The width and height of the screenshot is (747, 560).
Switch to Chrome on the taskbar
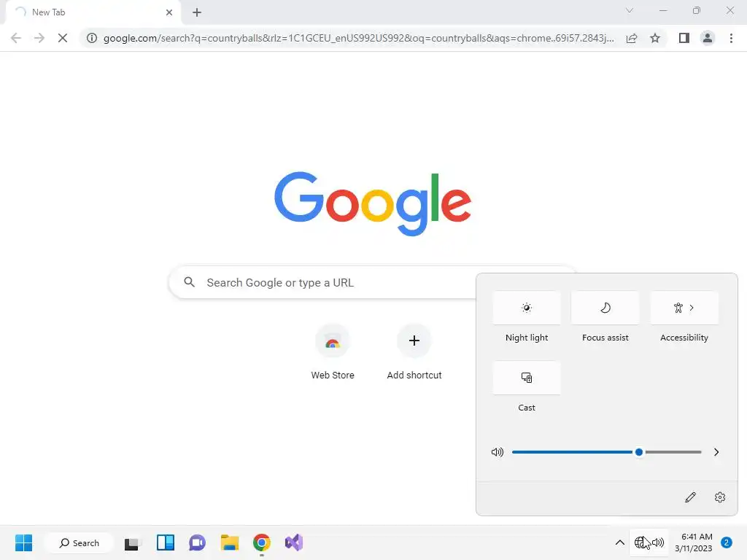coord(262,542)
